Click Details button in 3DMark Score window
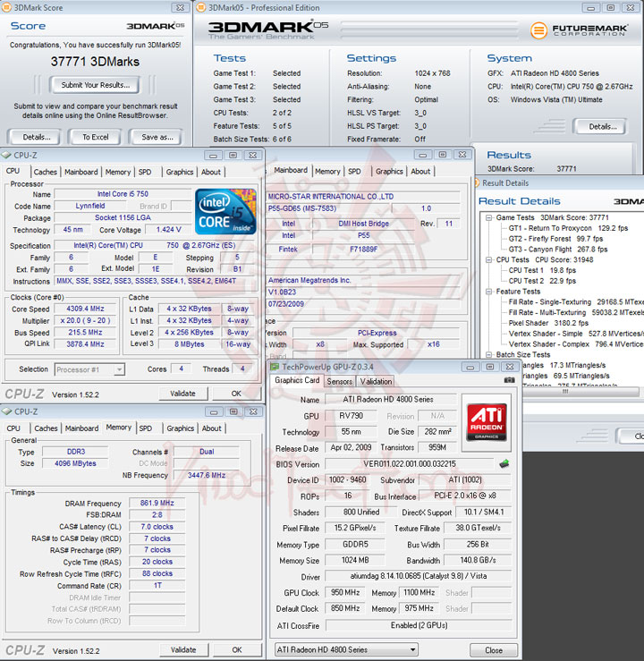 (37, 137)
